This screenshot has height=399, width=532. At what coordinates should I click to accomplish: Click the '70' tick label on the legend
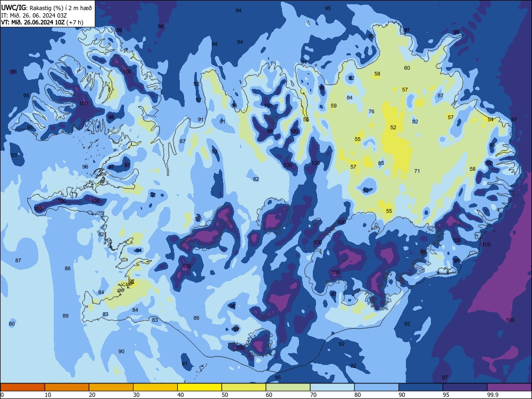pos(313,395)
